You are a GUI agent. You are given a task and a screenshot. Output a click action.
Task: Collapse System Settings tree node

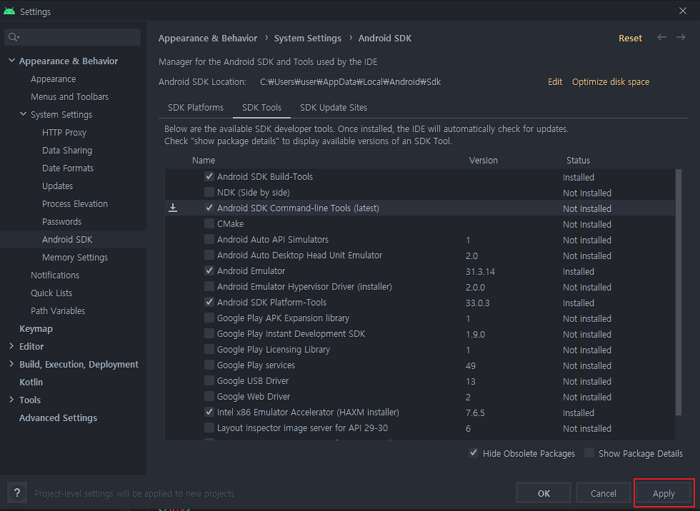pos(23,114)
